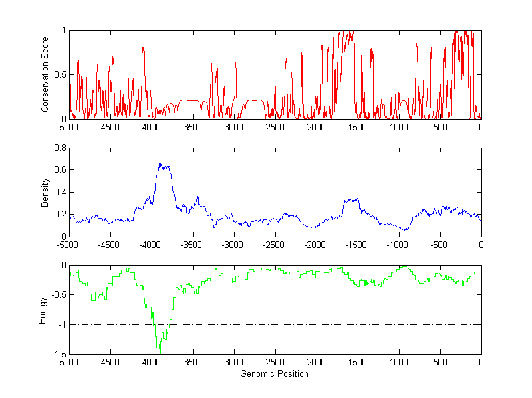Select the dashed black threshold line in Energy plot
This screenshot has height=398, width=532.
tap(332, 324)
